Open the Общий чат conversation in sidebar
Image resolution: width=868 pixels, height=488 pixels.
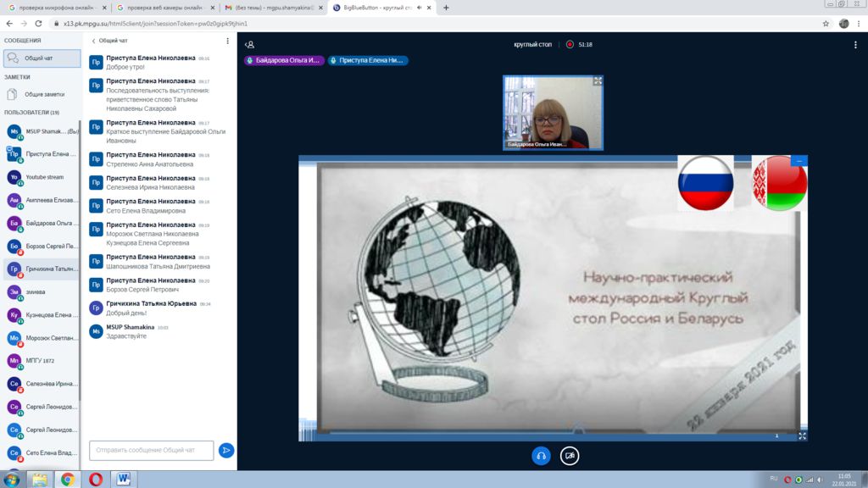(41, 58)
